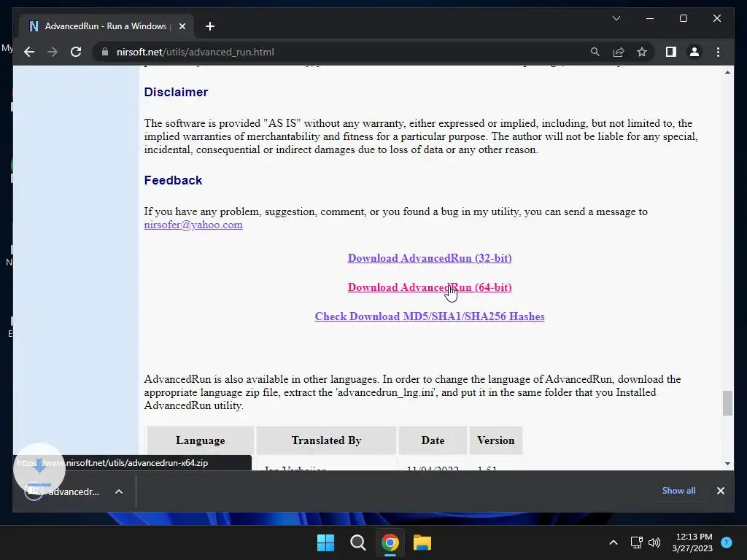Open network settings tray icon
Viewport: 747px width, 560px height.
(x=636, y=542)
